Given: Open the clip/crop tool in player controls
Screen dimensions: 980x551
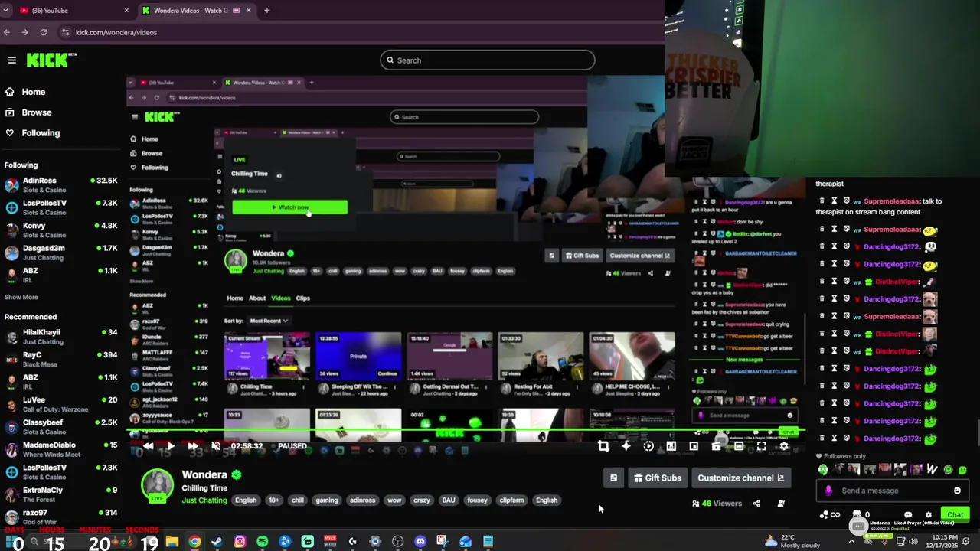Looking at the screenshot, I should point(603,446).
